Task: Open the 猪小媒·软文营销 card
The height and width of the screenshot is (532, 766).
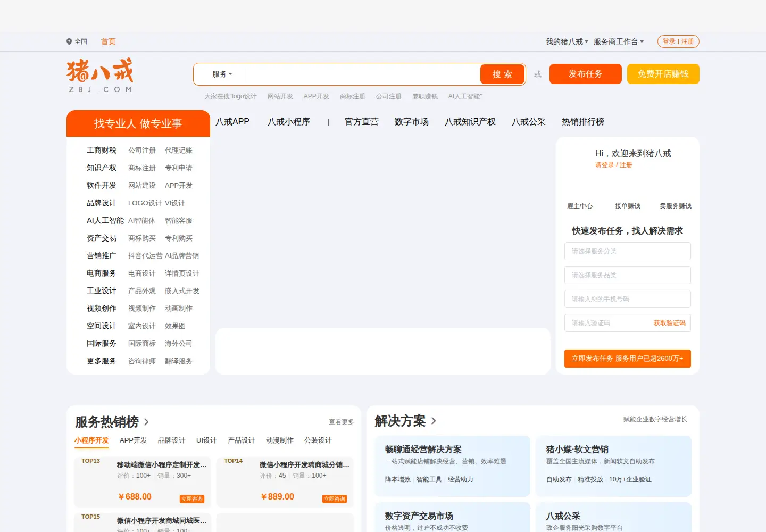Action: 613,466
